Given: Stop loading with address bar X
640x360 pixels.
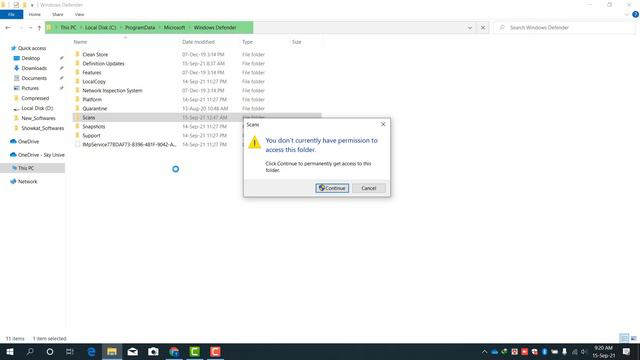Looking at the screenshot, I should (x=483, y=28).
